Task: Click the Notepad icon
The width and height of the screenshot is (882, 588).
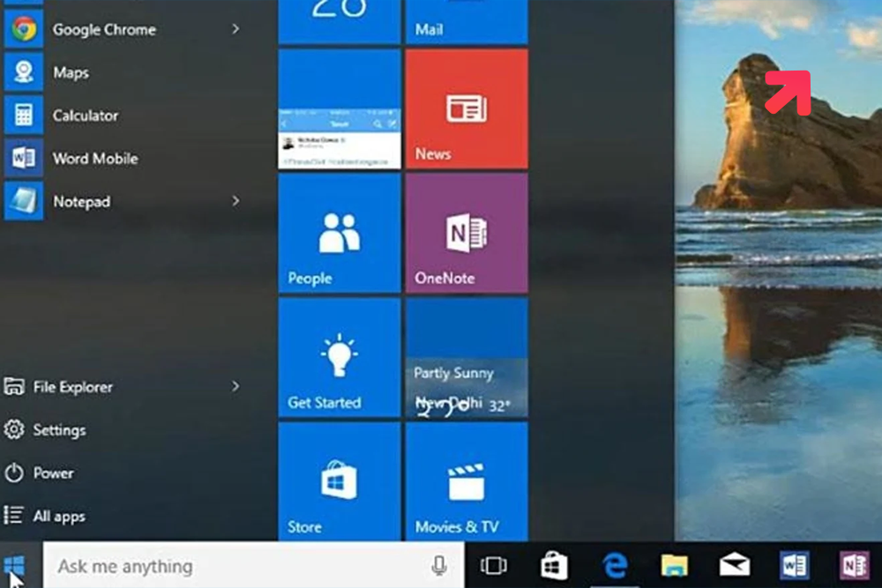Action: [x=23, y=201]
